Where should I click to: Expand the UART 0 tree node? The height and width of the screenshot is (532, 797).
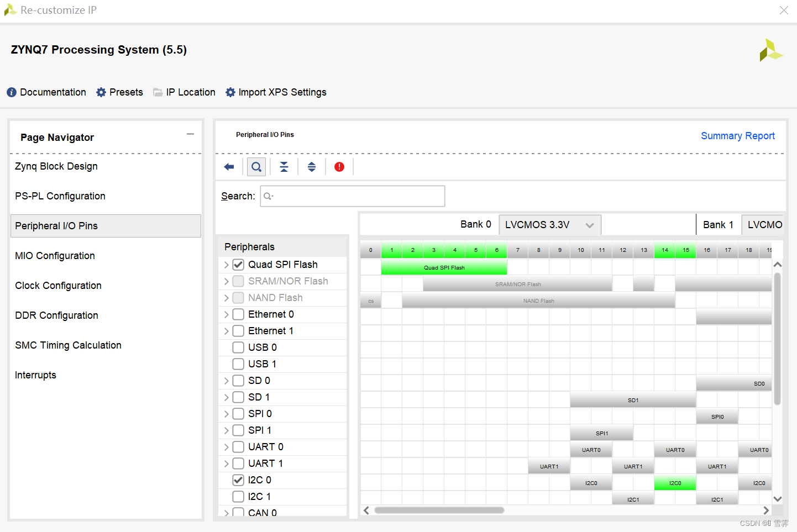pyautogui.click(x=226, y=447)
